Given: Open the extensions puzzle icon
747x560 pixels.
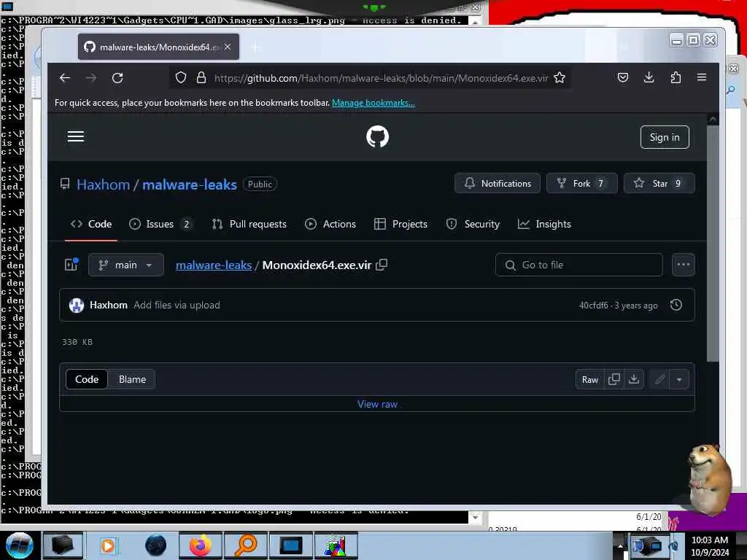Looking at the screenshot, I should 676,77.
